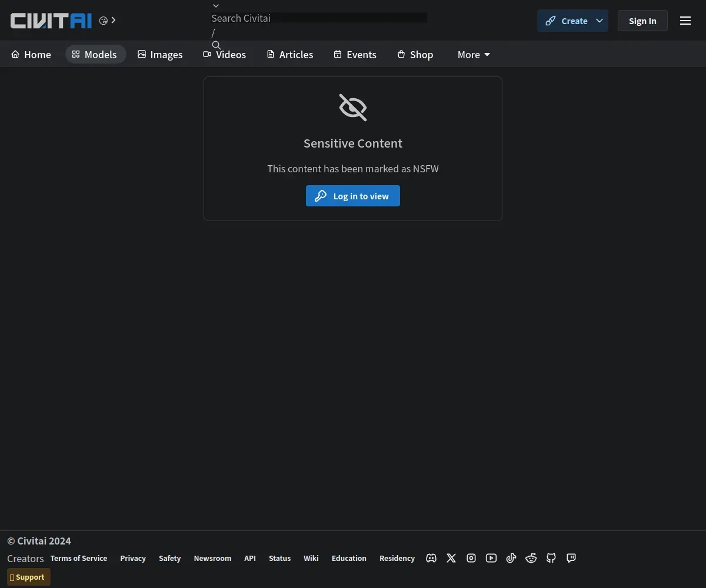
Task: Open the X (Twitter) icon in the footer
Action: [451, 558]
